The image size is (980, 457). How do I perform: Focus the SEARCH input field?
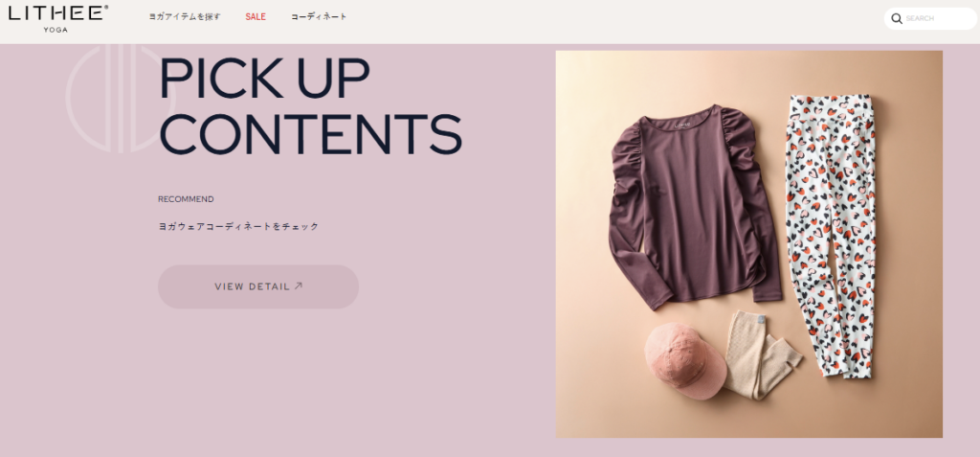[x=930, y=19]
